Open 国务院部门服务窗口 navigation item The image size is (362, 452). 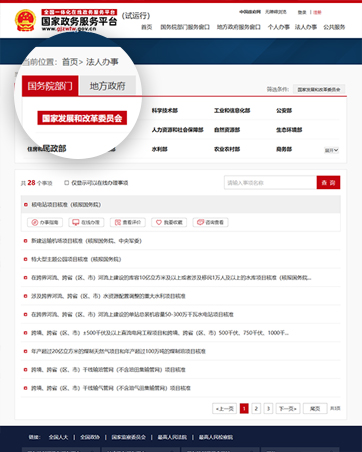pyautogui.click(x=185, y=27)
